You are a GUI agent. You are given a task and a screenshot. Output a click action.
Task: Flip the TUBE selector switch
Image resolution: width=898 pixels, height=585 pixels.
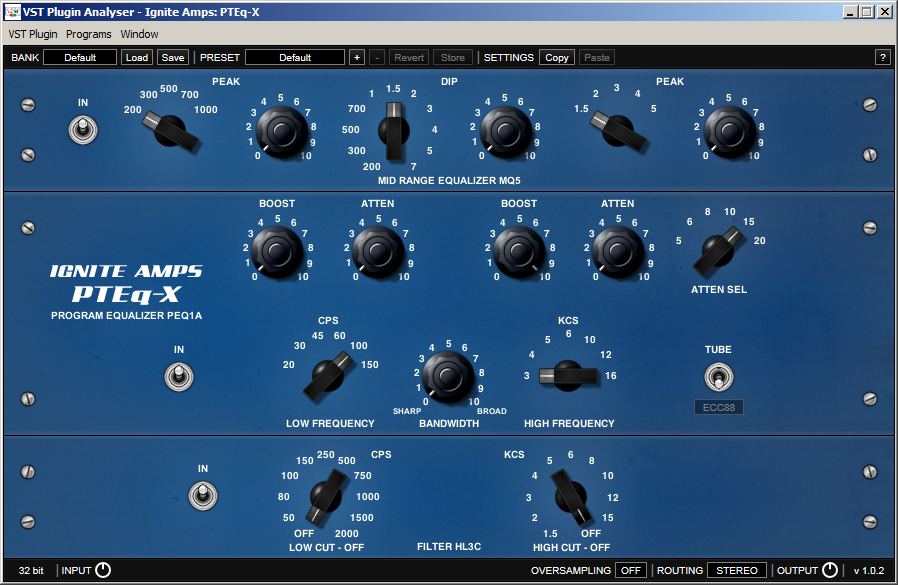[718, 377]
